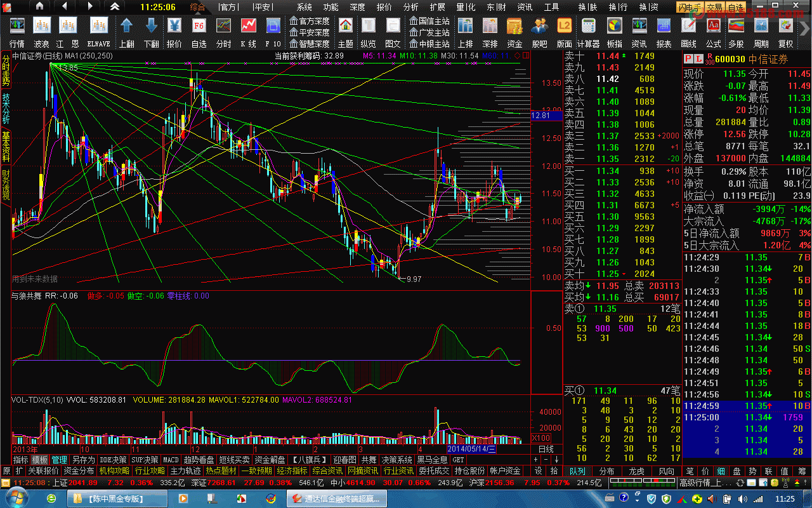Open the 周期 period selector icon
The image size is (812, 508).
click(761, 26)
